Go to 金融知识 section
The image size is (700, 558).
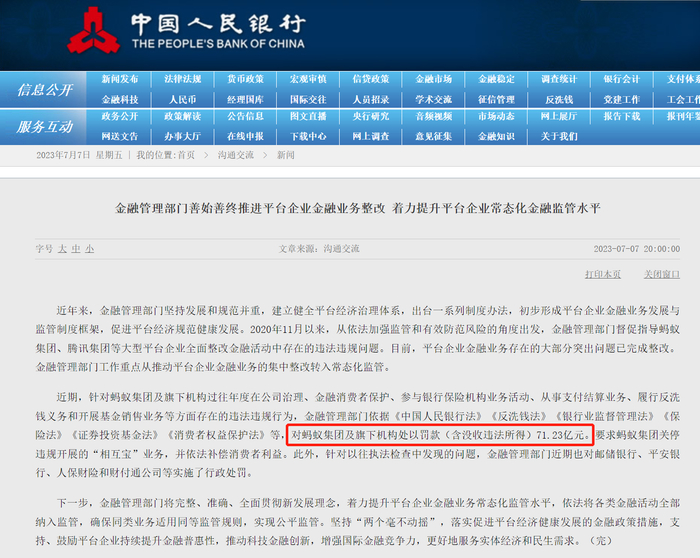[x=496, y=136]
